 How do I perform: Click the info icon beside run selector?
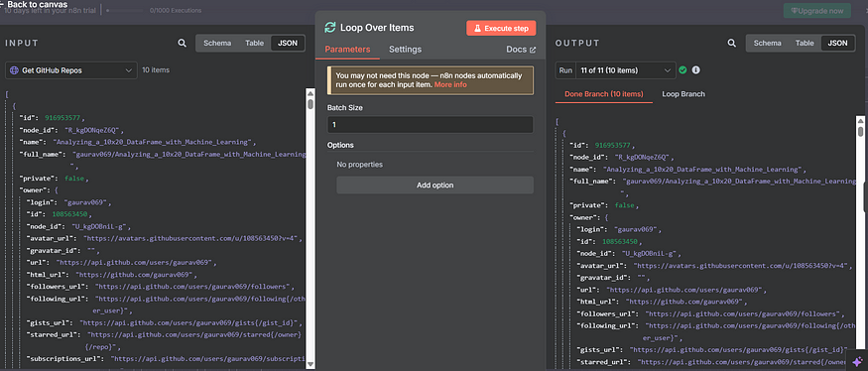695,70
